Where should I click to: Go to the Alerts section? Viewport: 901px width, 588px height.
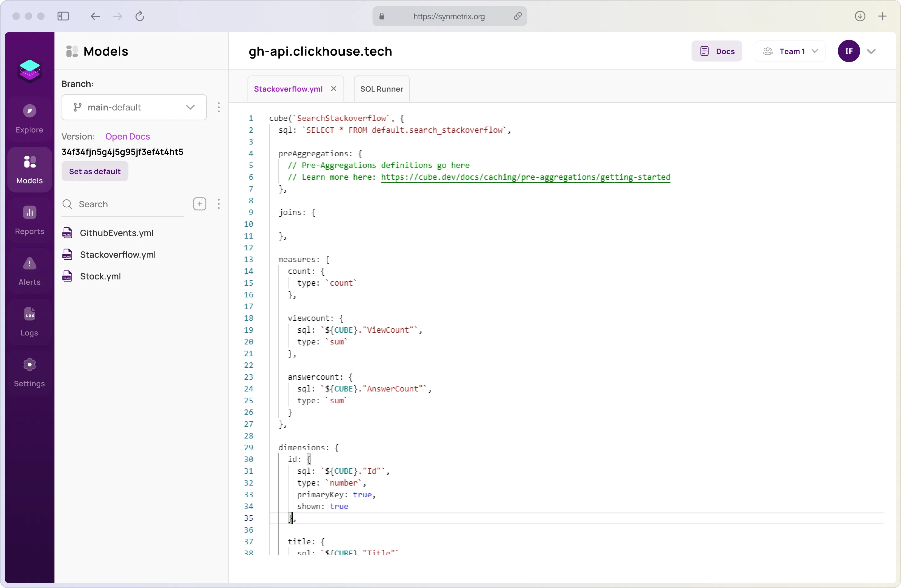29,271
